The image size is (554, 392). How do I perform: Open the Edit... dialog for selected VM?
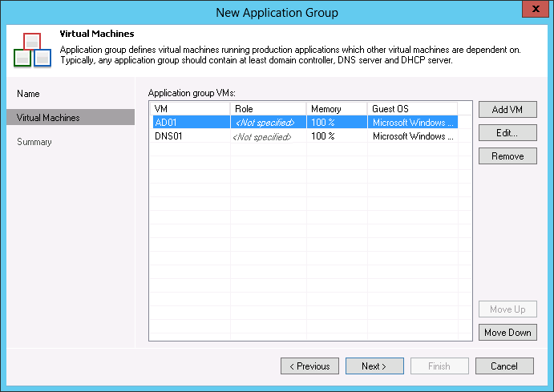(x=507, y=133)
